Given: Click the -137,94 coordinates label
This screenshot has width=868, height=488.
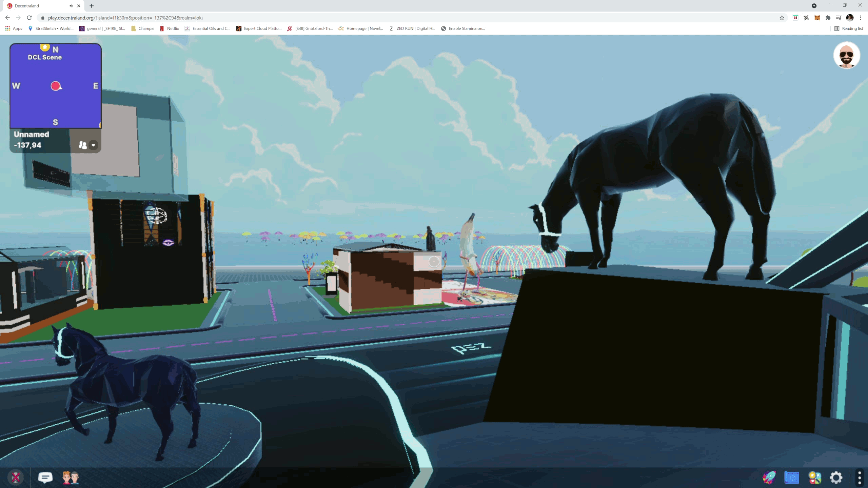Looking at the screenshot, I should tap(27, 145).
